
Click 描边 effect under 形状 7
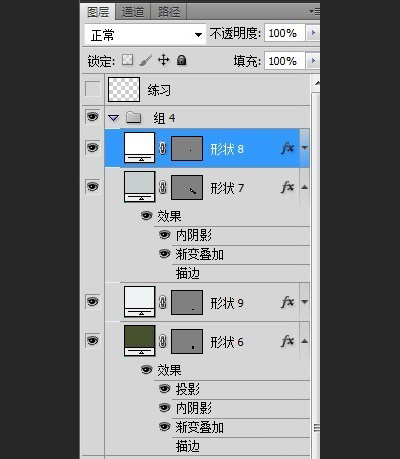point(188,274)
